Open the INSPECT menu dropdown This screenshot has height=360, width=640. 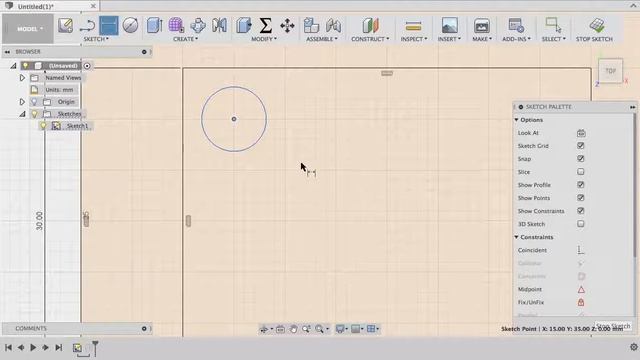pos(413,39)
